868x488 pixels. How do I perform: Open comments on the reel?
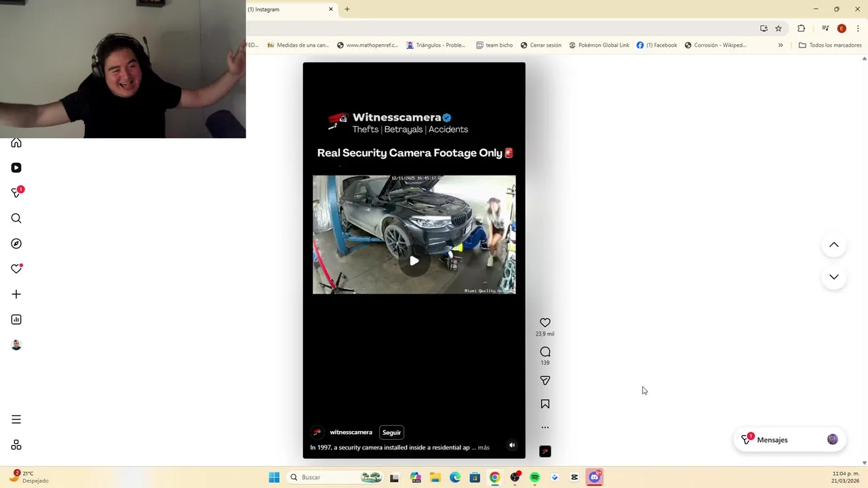coord(545,352)
